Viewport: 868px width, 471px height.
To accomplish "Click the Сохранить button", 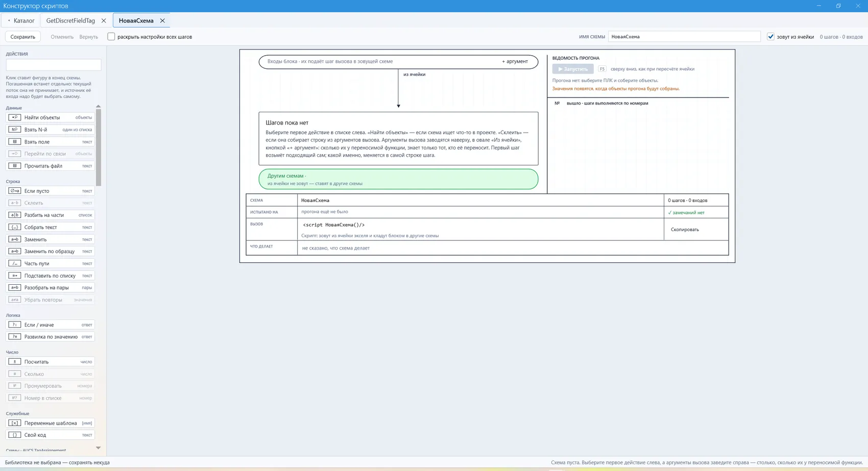I will point(23,37).
